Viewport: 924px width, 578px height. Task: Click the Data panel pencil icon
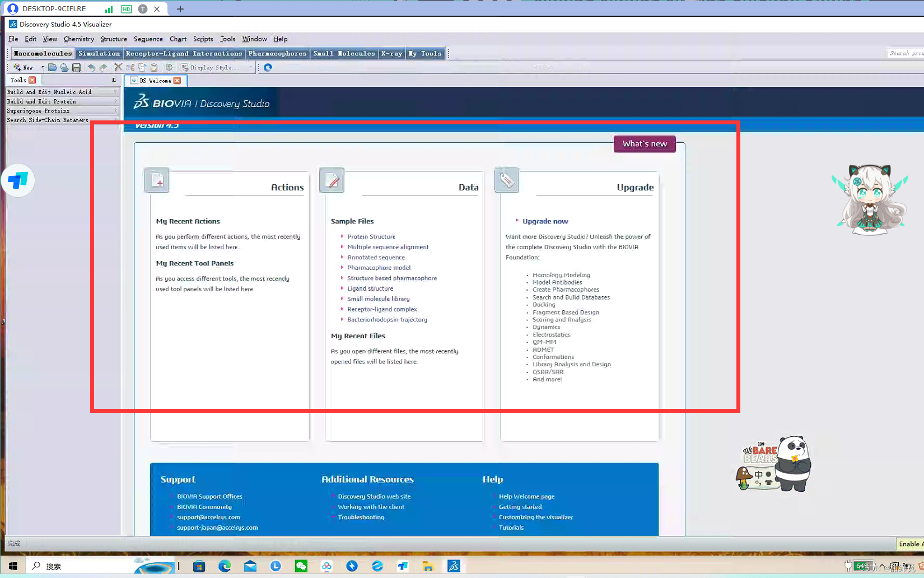click(332, 180)
